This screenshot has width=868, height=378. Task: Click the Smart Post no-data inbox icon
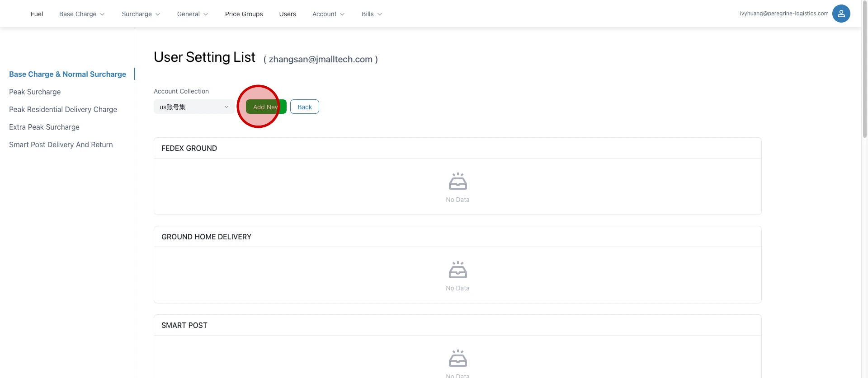[458, 359]
